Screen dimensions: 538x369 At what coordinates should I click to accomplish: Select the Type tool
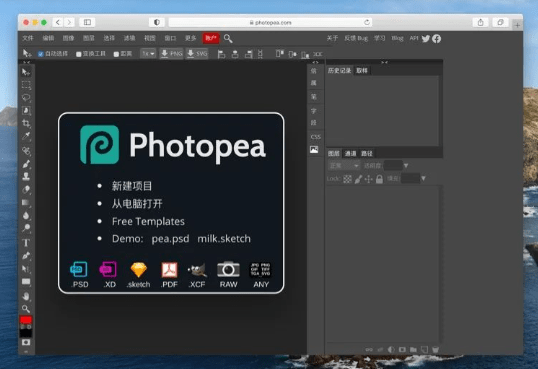pos(26,243)
